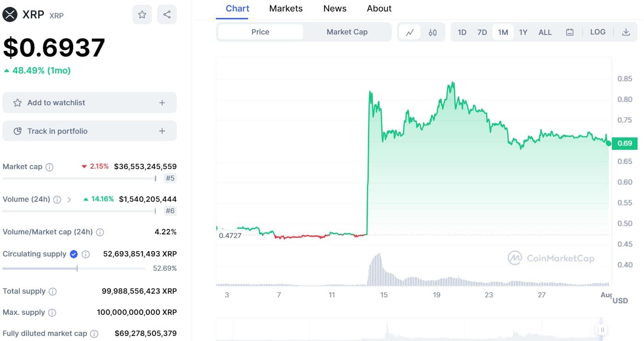The image size is (644, 341).
Task: Click volume rank #6 badge
Action: 170,211
